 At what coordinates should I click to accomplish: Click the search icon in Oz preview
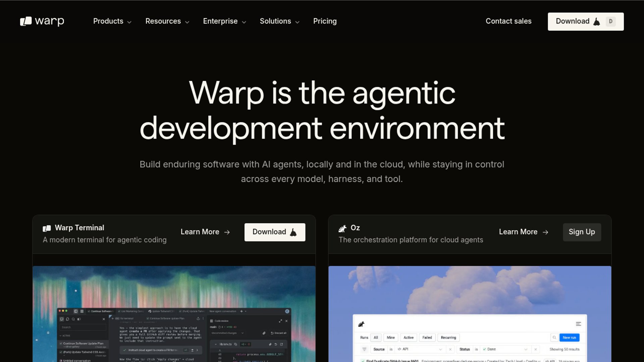[554, 338]
